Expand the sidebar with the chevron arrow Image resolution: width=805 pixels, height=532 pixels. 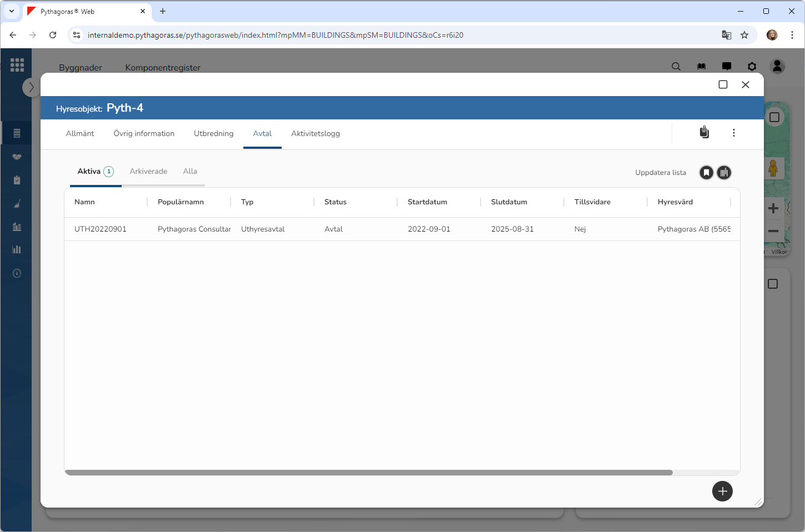(31, 87)
